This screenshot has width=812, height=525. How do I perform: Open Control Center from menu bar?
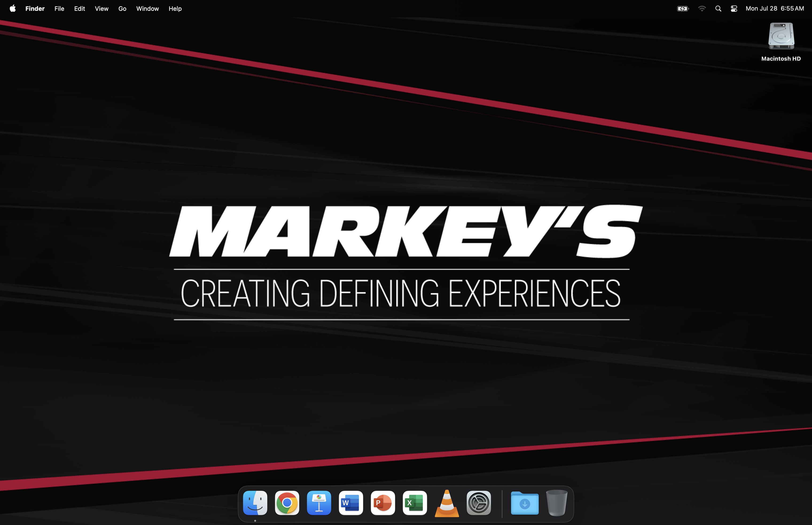coord(734,8)
